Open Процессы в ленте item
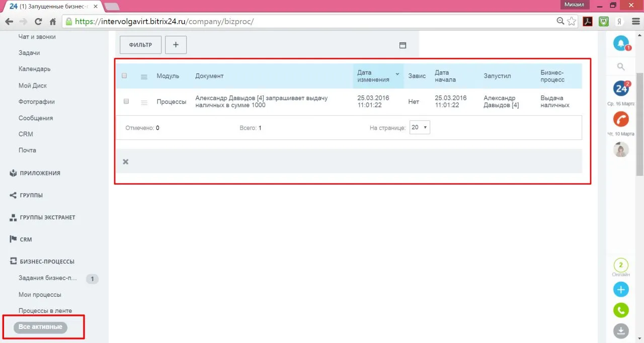Screen dimensions: 644x343 tap(45, 311)
